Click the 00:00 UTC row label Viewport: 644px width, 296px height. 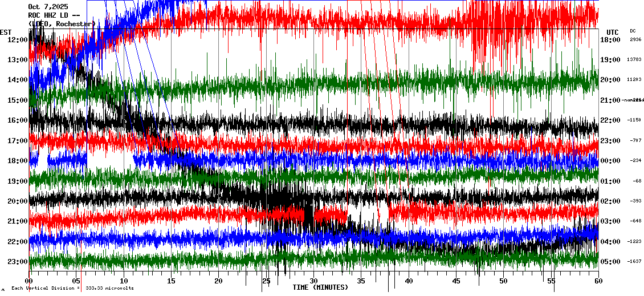[x=610, y=161]
